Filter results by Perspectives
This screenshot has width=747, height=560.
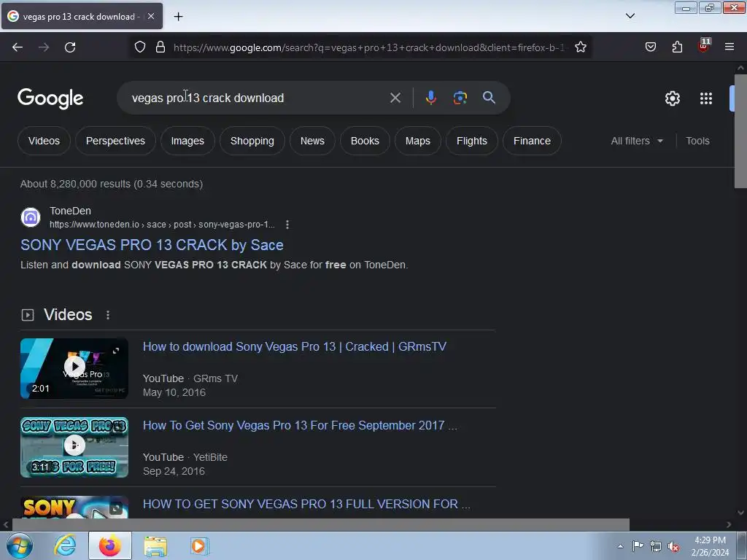115,141
